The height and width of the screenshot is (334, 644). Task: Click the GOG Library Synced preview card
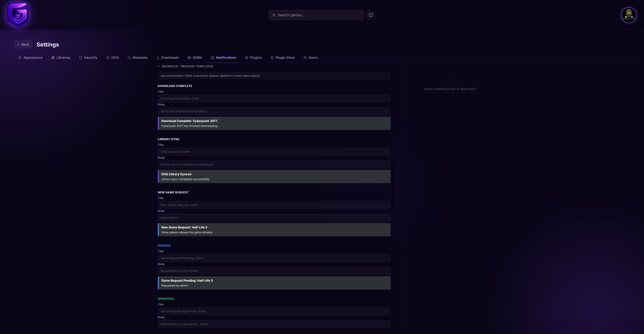(x=274, y=176)
